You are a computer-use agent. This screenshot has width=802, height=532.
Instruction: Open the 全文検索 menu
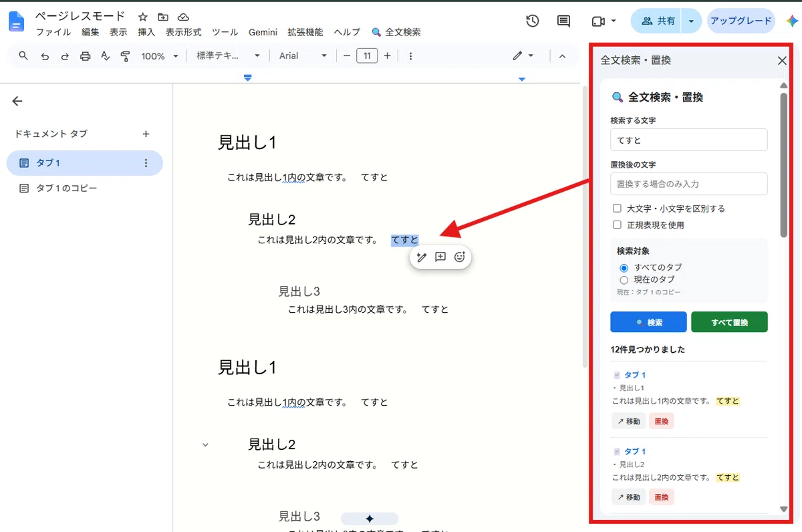tap(396, 32)
